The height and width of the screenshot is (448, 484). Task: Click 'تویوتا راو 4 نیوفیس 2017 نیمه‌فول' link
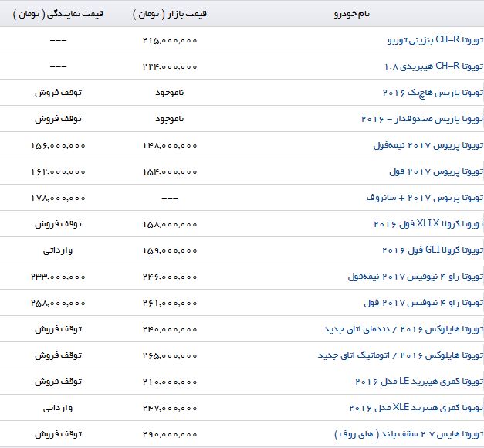click(x=415, y=277)
